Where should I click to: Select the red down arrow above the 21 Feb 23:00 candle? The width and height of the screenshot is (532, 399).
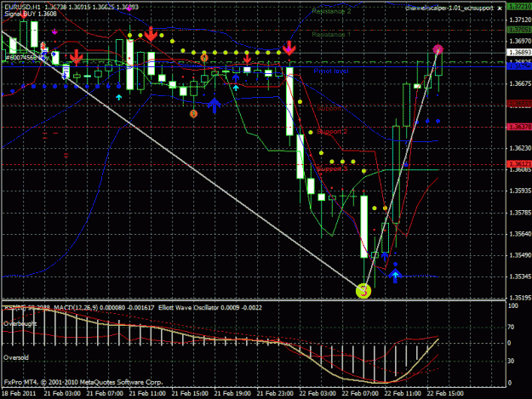point(289,48)
